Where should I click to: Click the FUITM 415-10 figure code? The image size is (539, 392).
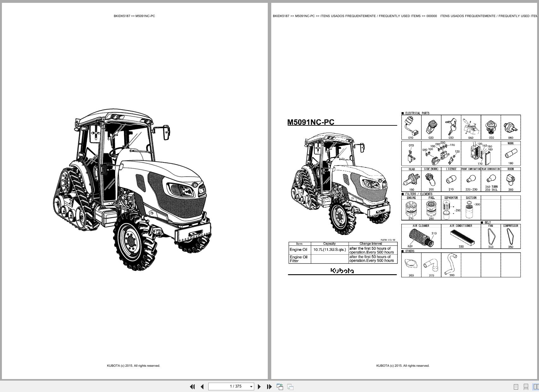tap(388, 240)
